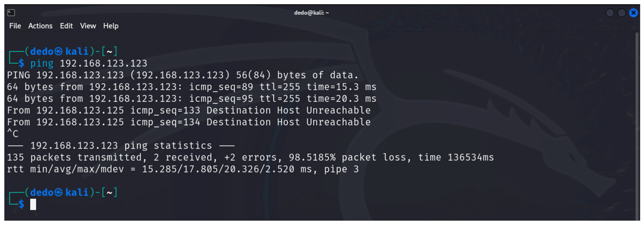Image resolution: width=644 pixels, height=226 pixels.
Task: Click the terminal icon in the title bar
Action: click(x=11, y=13)
